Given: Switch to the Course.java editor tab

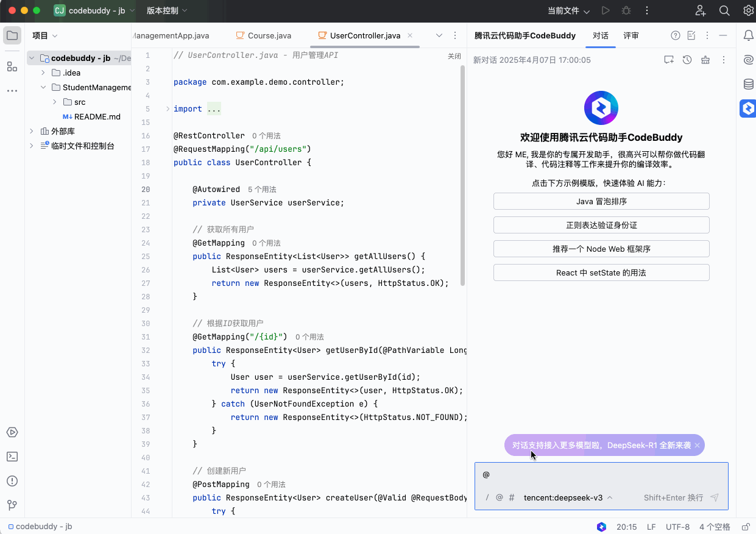Looking at the screenshot, I should [269, 35].
